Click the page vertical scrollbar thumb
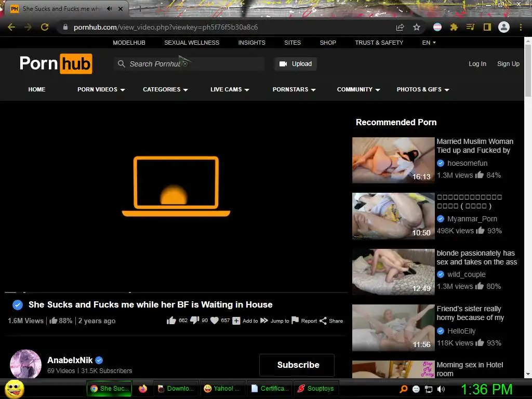This screenshot has height=399, width=532. [528, 70]
